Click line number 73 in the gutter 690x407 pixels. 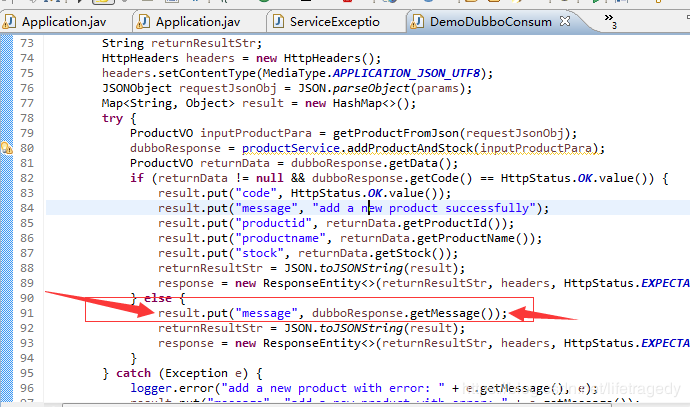click(x=27, y=43)
